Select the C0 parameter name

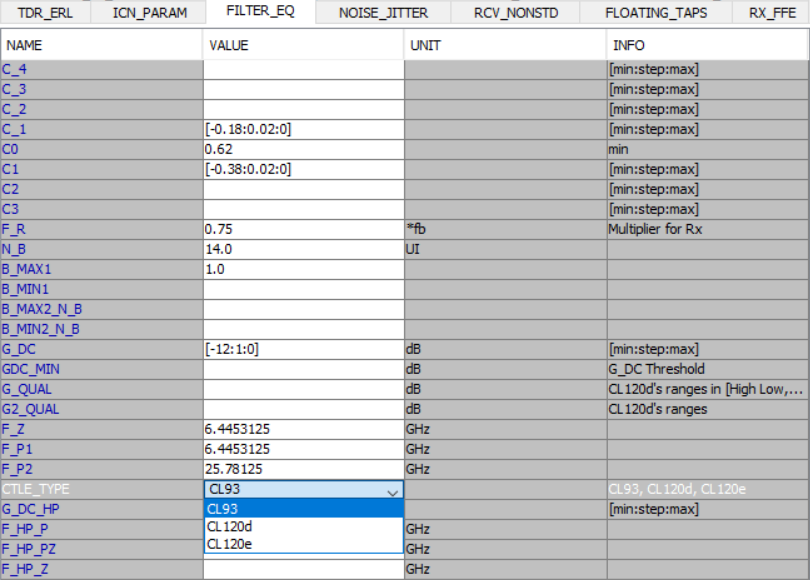[102, 150]
